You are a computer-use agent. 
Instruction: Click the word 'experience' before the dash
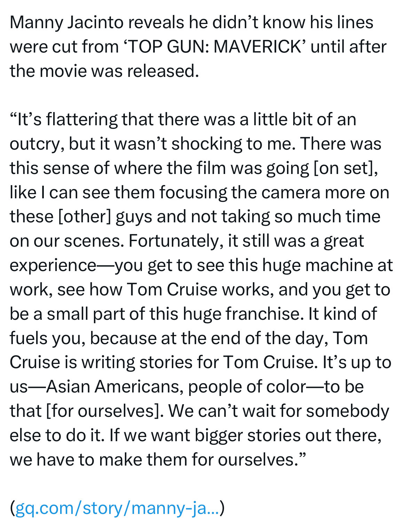click(53, 265)
